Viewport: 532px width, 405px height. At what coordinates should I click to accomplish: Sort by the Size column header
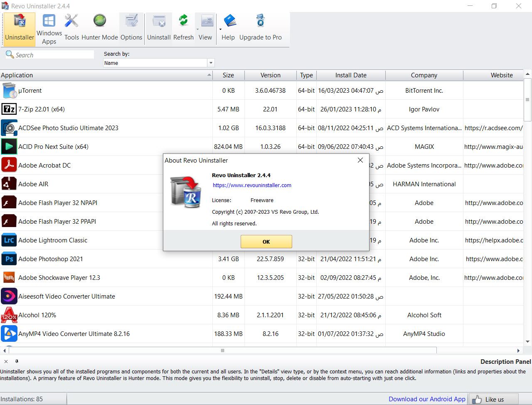click(228, 75)
